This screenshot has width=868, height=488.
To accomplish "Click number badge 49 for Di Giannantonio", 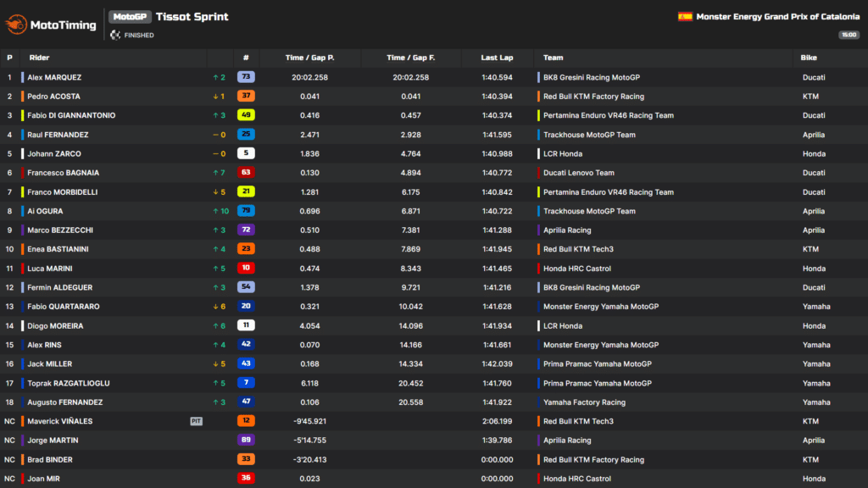I will [x=246, y=115].
